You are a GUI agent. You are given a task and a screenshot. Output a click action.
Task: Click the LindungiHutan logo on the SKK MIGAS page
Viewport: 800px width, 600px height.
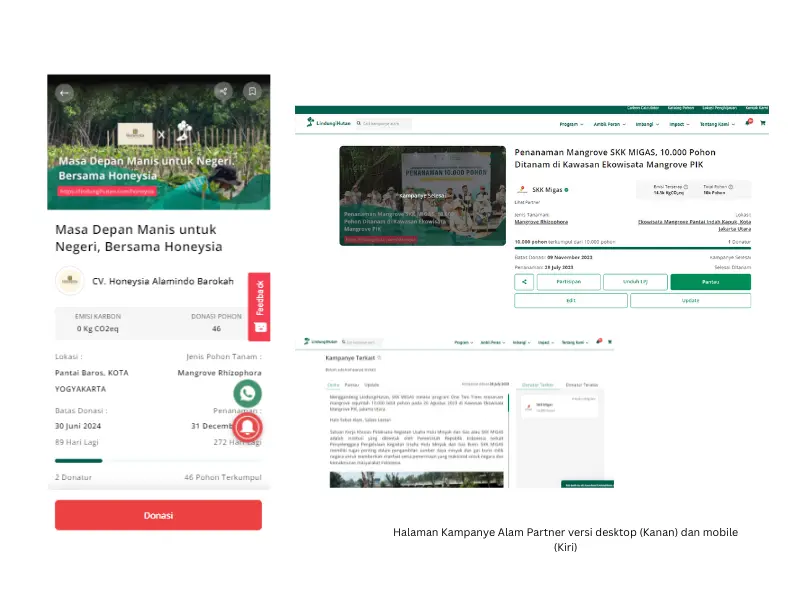328,122
